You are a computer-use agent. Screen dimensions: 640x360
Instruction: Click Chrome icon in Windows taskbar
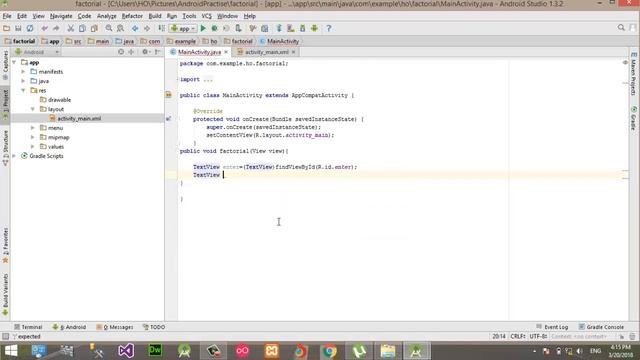click(x=329, y=351)
